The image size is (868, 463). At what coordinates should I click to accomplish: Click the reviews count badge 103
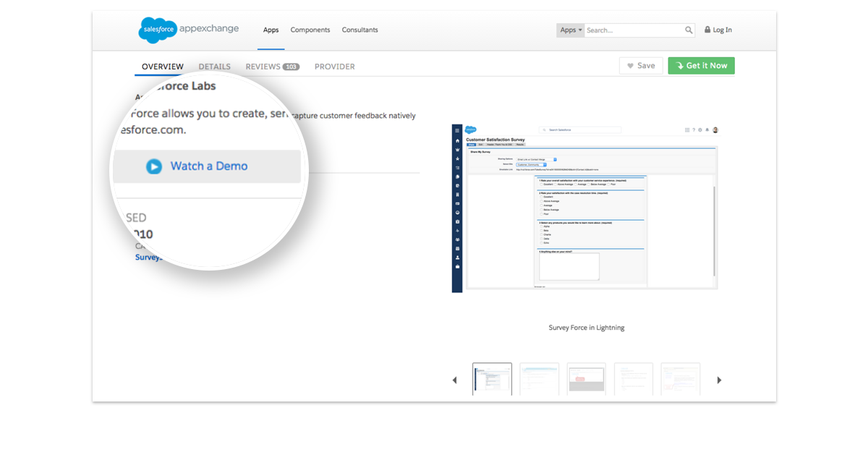[x=291, y=67]
